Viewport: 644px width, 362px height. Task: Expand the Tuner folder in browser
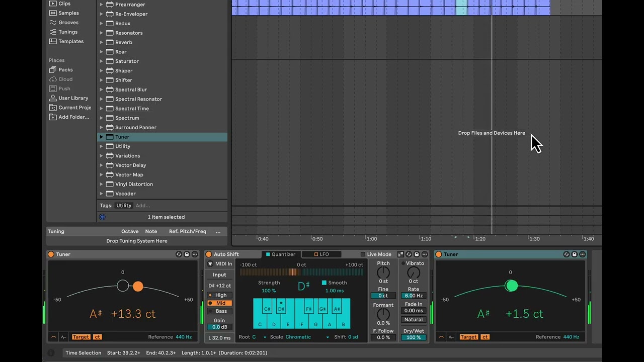(101, 137)
